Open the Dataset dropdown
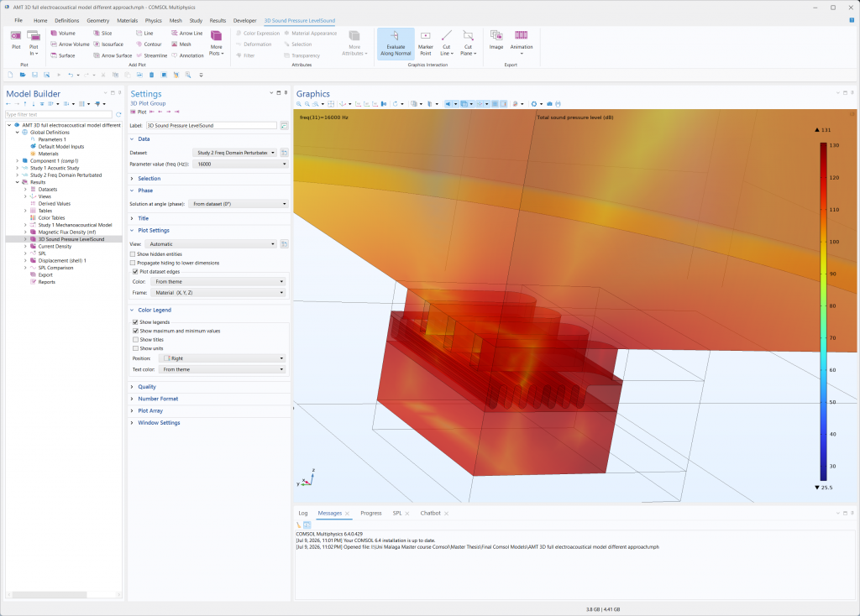Viewport: 860px width, 616px height. point(235,153)
